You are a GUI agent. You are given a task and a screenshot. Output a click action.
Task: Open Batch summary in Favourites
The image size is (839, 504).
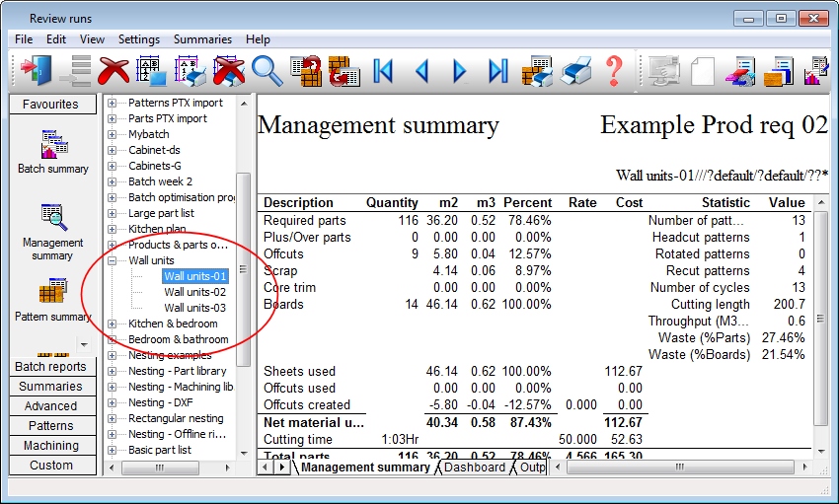[x=52, y=152]
